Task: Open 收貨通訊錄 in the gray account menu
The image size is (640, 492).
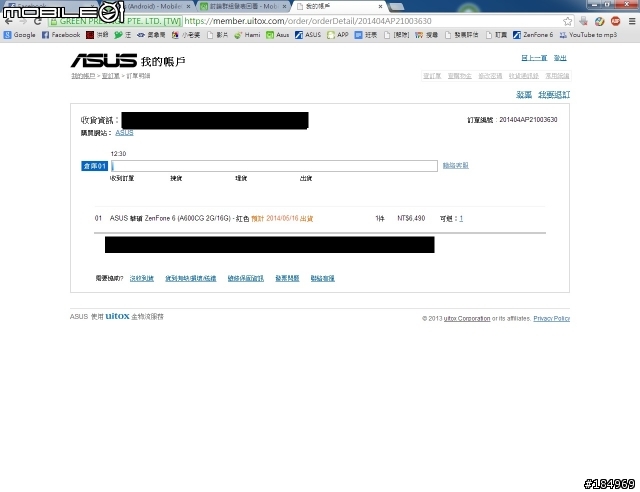Action: pos(524,76)
